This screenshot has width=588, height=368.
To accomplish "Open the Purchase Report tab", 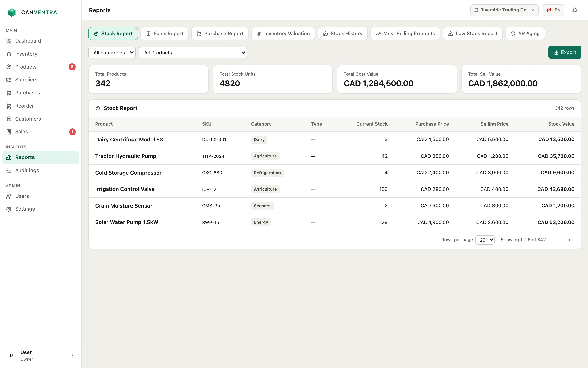I will [220, 34].
